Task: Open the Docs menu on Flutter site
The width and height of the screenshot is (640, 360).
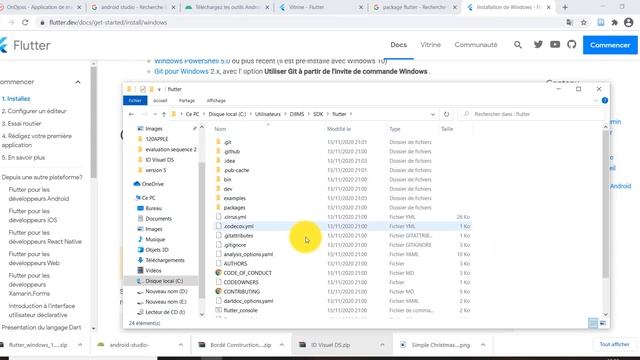Action: (x=398, y=45)
